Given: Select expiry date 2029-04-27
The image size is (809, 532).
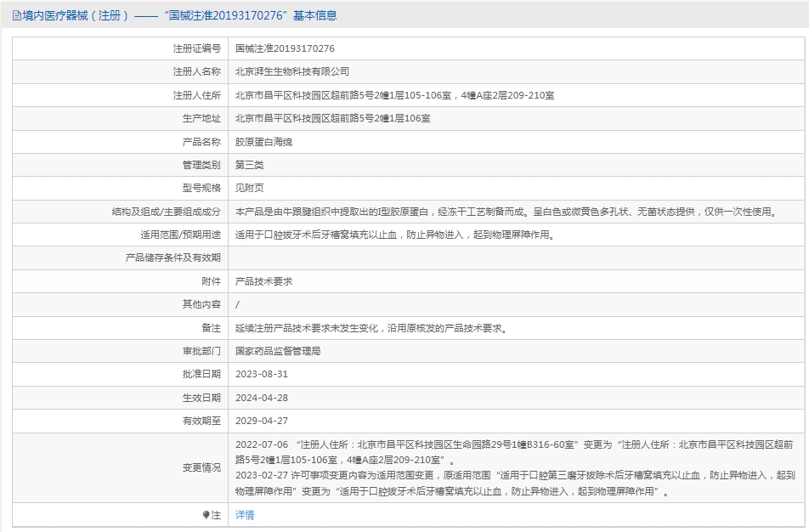Looking at the screenshot, I should point(262,421).
